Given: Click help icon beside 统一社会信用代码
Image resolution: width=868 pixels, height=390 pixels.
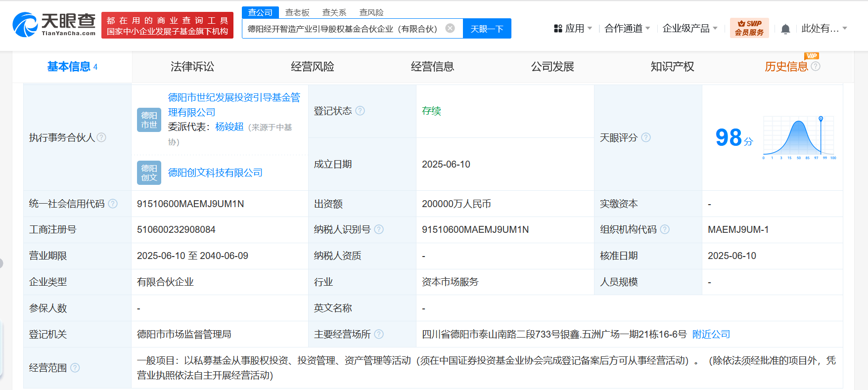Looking at the screenshot, I should [113, 204].
